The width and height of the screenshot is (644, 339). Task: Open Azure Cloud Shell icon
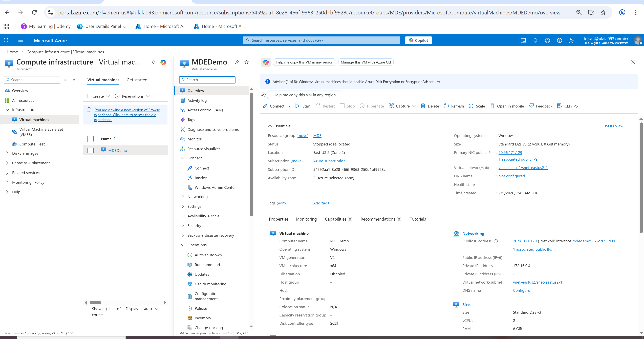click(523, 40)
